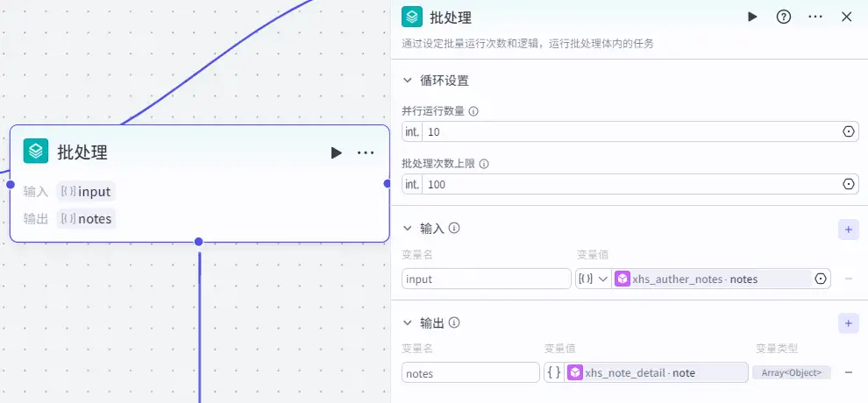Run the batch node from panel header
Screen dimensions: 868x403
pos(751,18)
